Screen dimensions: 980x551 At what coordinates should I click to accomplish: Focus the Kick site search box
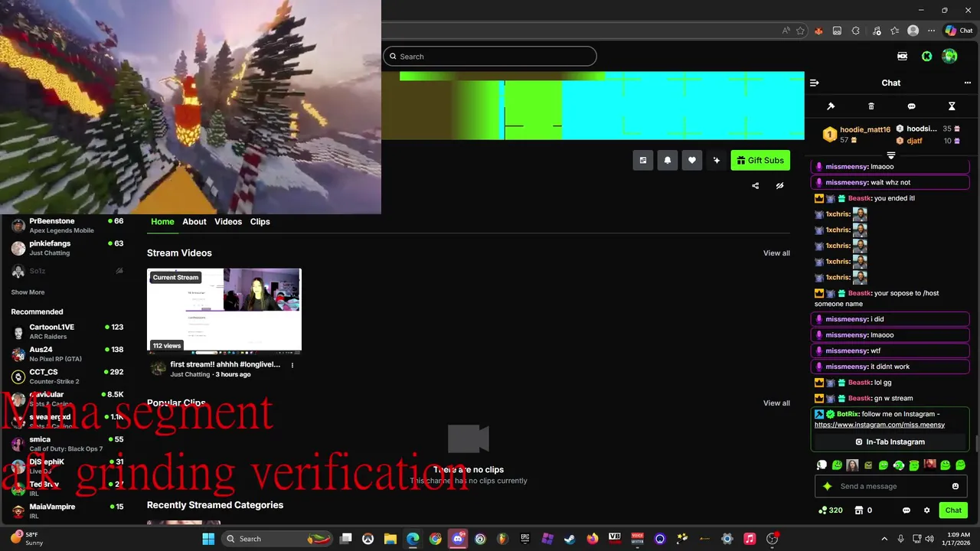coord(490,56)
